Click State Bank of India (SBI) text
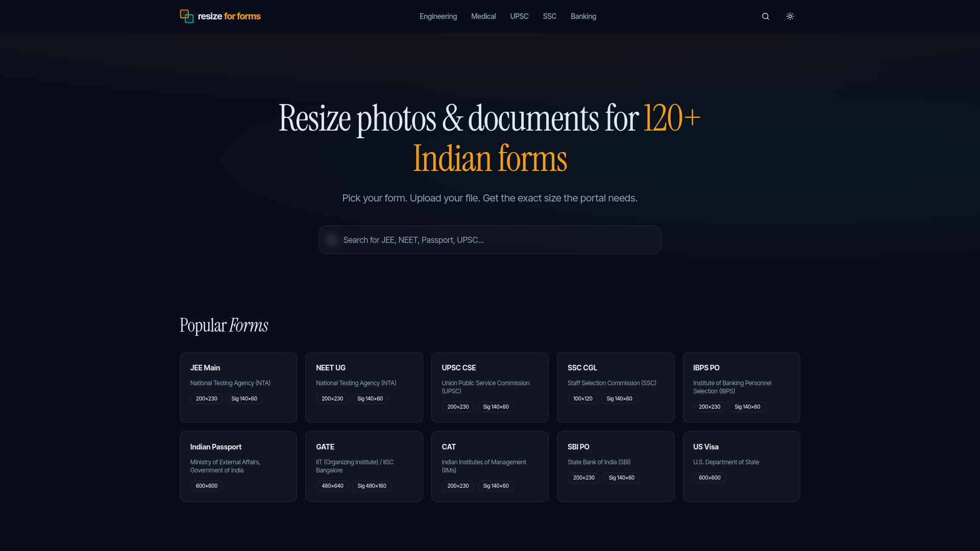 pyautogui.click(x=599, y=462)
